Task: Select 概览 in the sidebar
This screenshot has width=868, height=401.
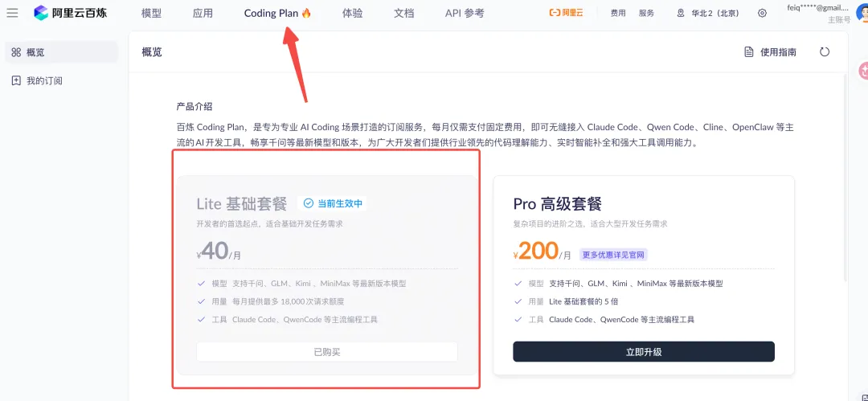Action: point(62,52)
